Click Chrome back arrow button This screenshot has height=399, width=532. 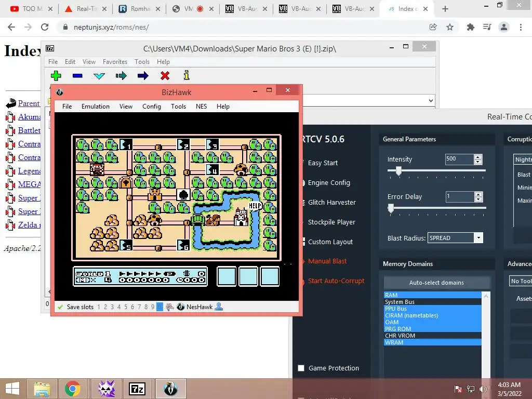click(11, 27)
